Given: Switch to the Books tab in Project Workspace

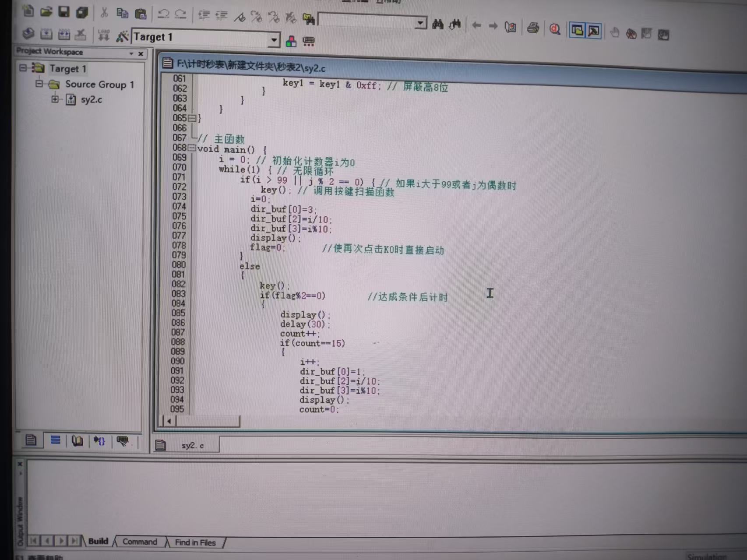Looking at the screenshot, I should [x=78, y=440].
